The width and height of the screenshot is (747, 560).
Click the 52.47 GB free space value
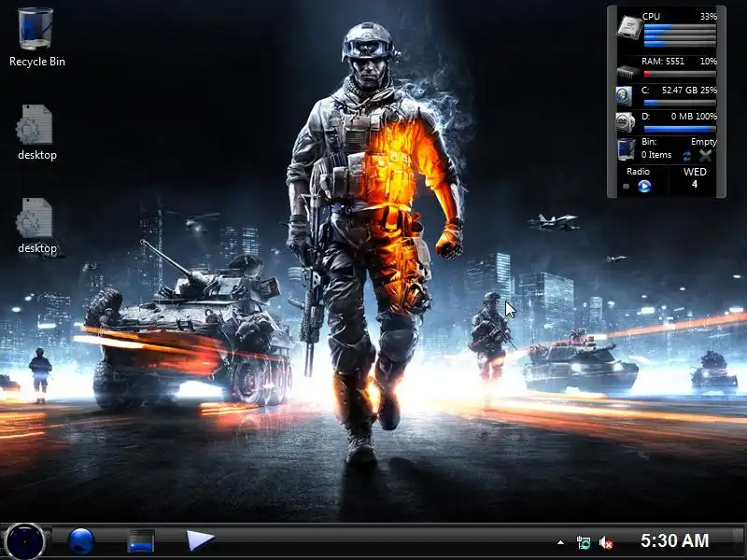coord(681,90)
